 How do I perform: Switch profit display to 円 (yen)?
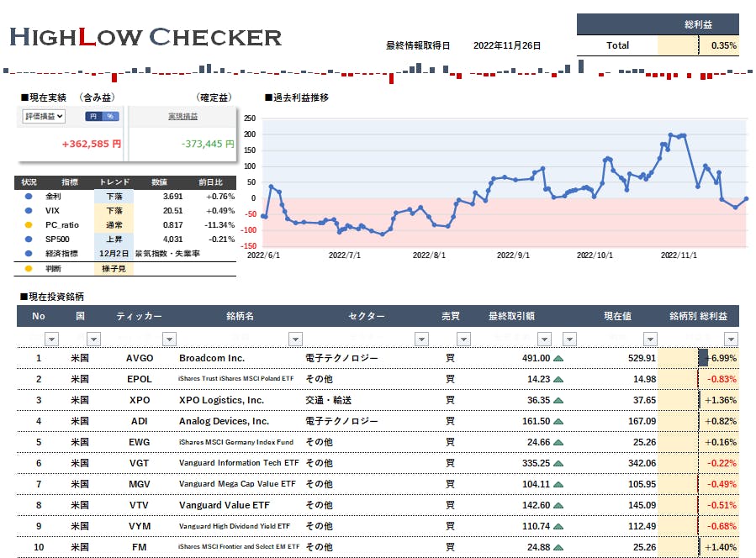tap(95, 117)
